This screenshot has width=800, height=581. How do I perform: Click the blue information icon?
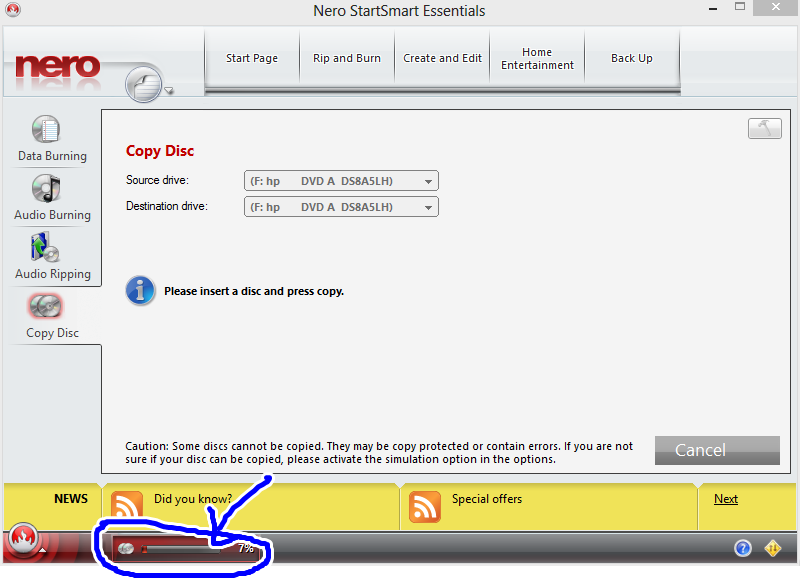[140, 291]
